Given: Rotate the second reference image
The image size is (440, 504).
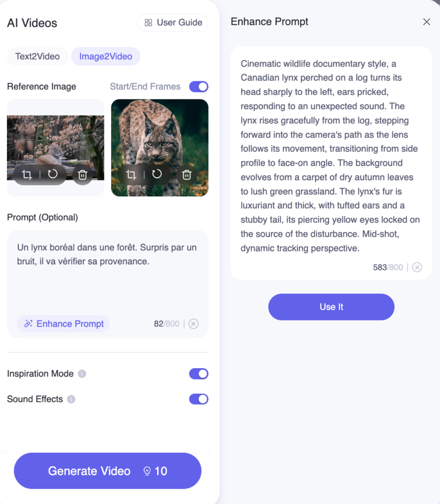Looking at the screenshot, I should coord(157,174).
